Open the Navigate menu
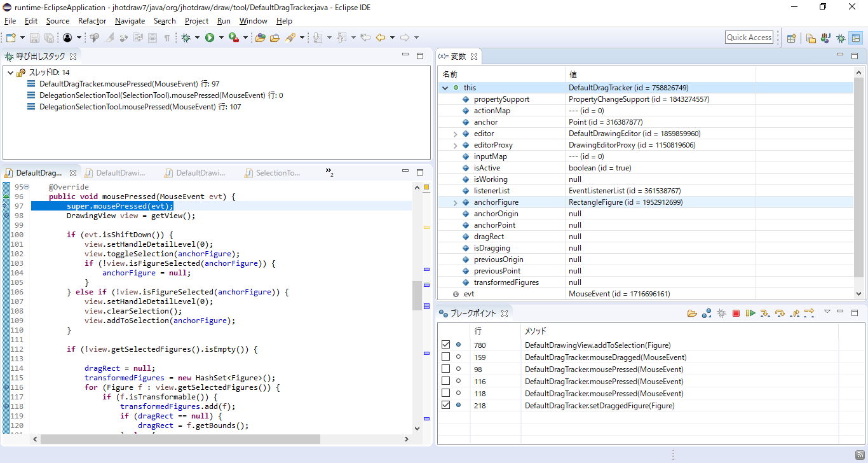 click(130, 21)
